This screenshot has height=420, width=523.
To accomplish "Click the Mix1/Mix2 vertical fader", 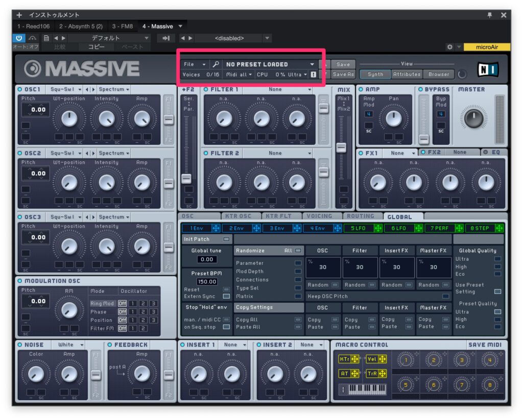I will [x=341, y=147].
